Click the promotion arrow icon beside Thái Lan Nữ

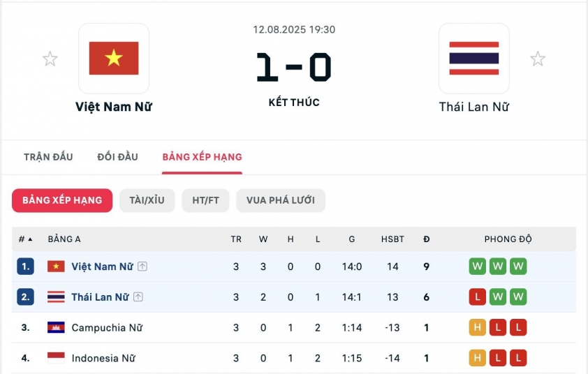point(138,297)
